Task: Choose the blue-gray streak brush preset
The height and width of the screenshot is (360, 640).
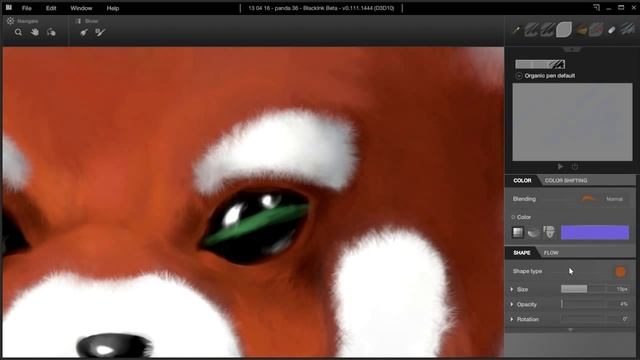Action: coord(628,29)
